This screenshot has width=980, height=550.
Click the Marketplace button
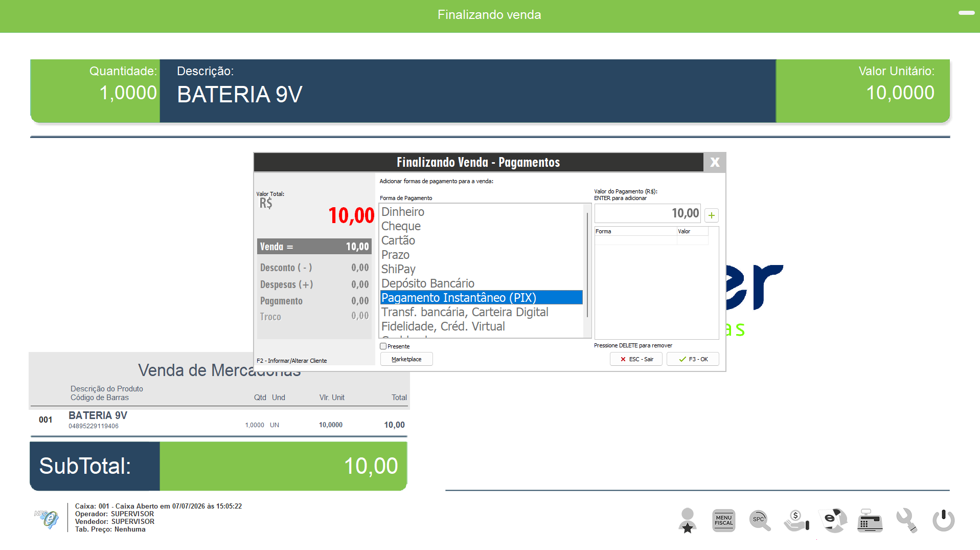pos(406,359)
